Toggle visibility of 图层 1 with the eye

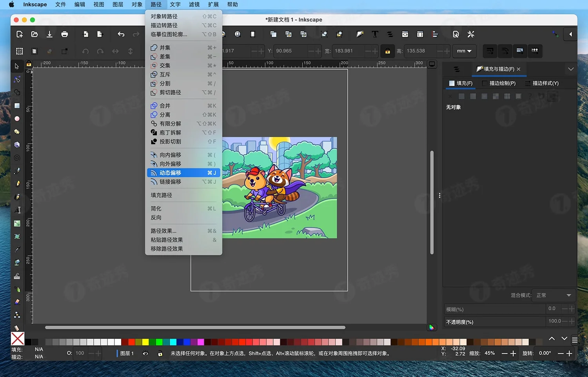(x=145, y=353)
